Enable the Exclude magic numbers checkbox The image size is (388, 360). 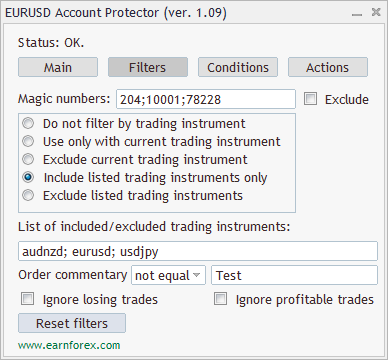[x=310, y=99]
